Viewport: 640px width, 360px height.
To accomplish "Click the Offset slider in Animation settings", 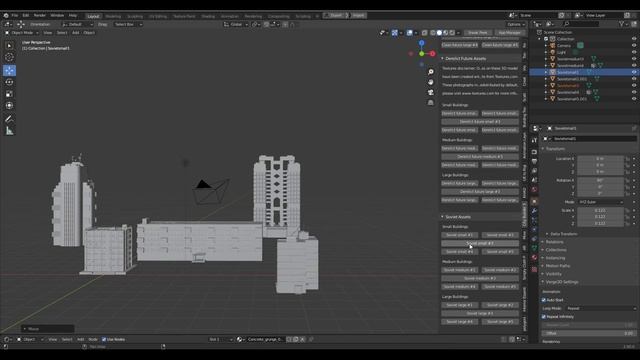I will point(589,333).
